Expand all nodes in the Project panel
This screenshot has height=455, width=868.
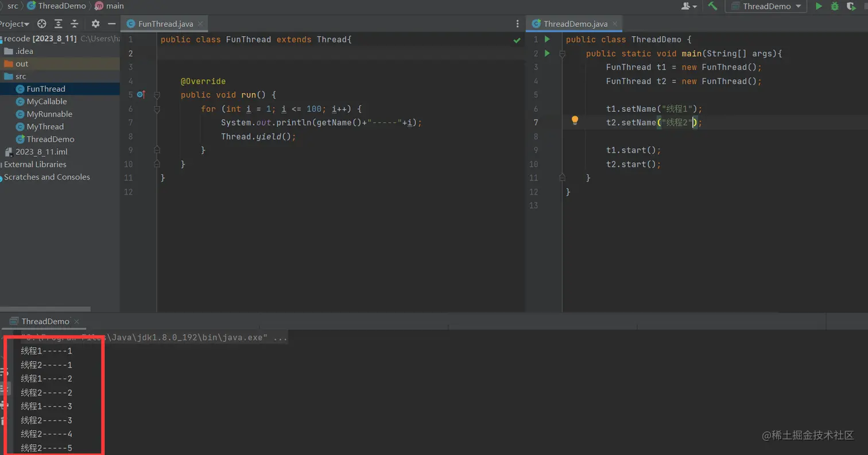click(x=58, y=24)
